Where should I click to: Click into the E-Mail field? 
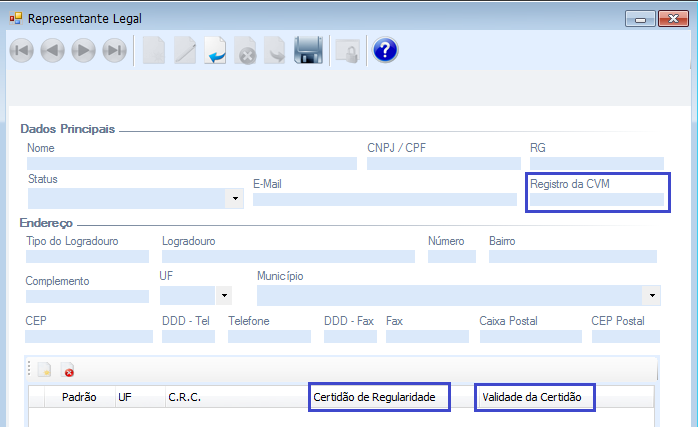tap(385, 199)
